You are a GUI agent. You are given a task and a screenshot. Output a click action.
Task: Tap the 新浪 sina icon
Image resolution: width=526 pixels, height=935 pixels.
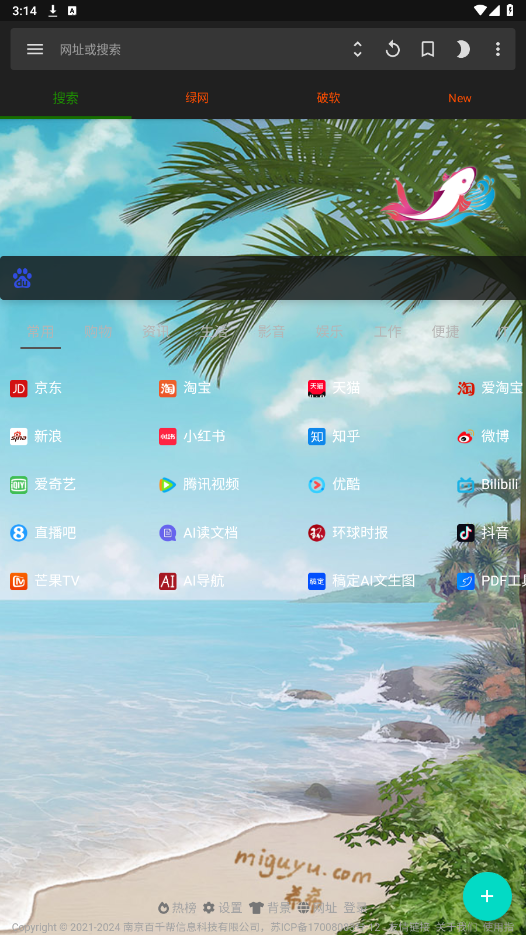(18, 436)
